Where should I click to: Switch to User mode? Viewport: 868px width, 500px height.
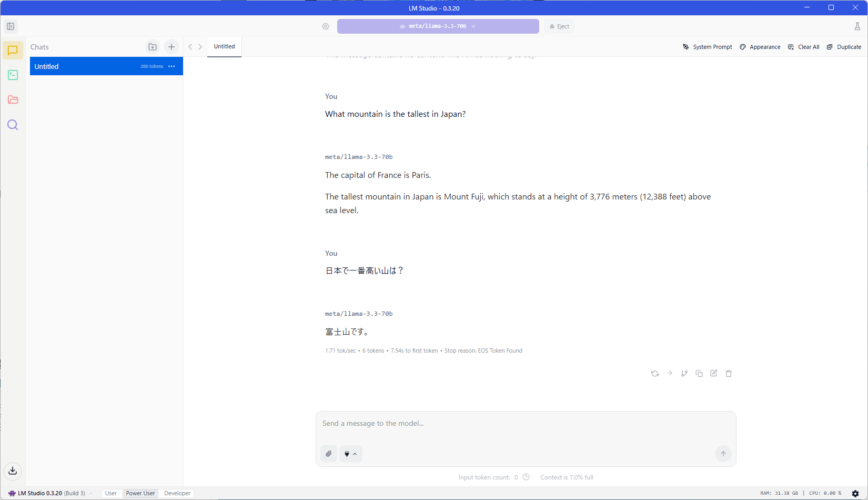[111, 493]
